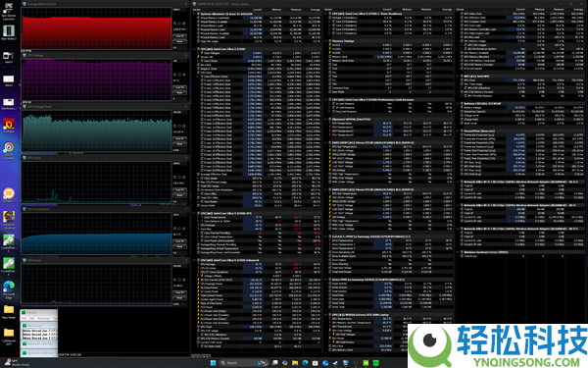Image resolution: width=588 pixels, height=368 pixels.
Task: Select the Core Temperatures sensor row
Action: click(x=259, y=217)
